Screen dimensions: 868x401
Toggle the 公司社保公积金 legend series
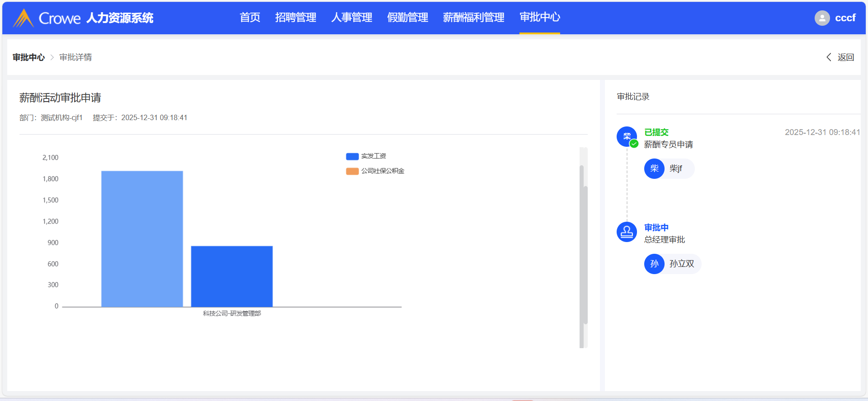375,171
